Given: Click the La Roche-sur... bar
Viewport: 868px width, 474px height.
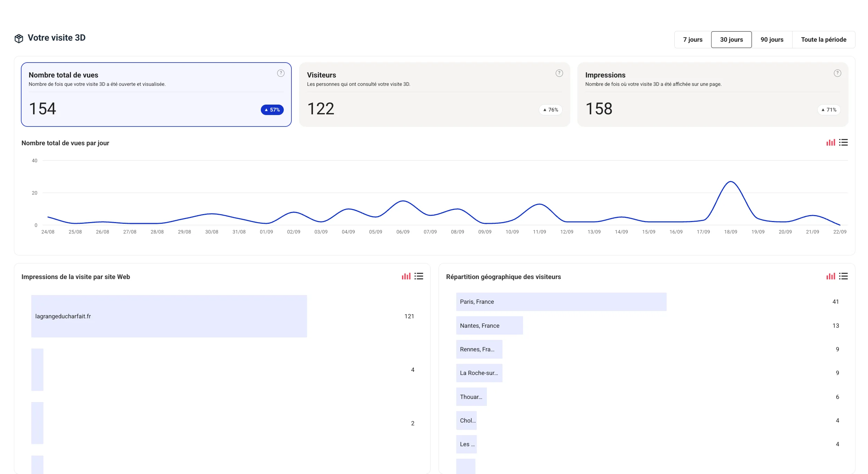Looking at the screenshot, I should 479,373.
